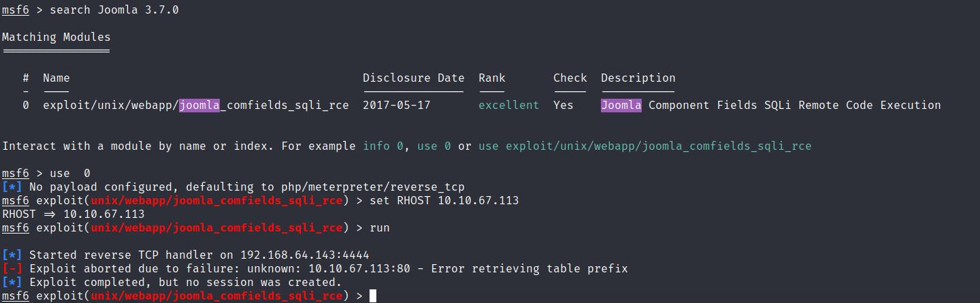The width and height of the screenshot is (980, 303).
Task: Click the 'Check' column header
Action: point(570,78)
